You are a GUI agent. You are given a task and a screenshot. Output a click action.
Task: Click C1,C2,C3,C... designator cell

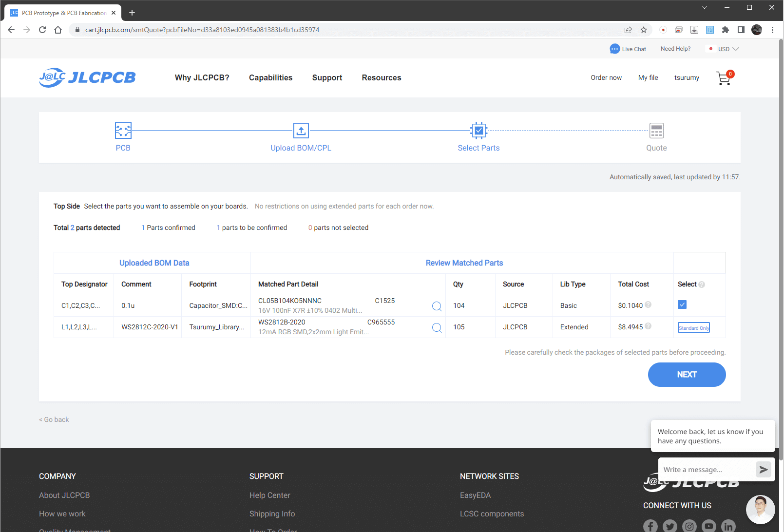[84, 305]
